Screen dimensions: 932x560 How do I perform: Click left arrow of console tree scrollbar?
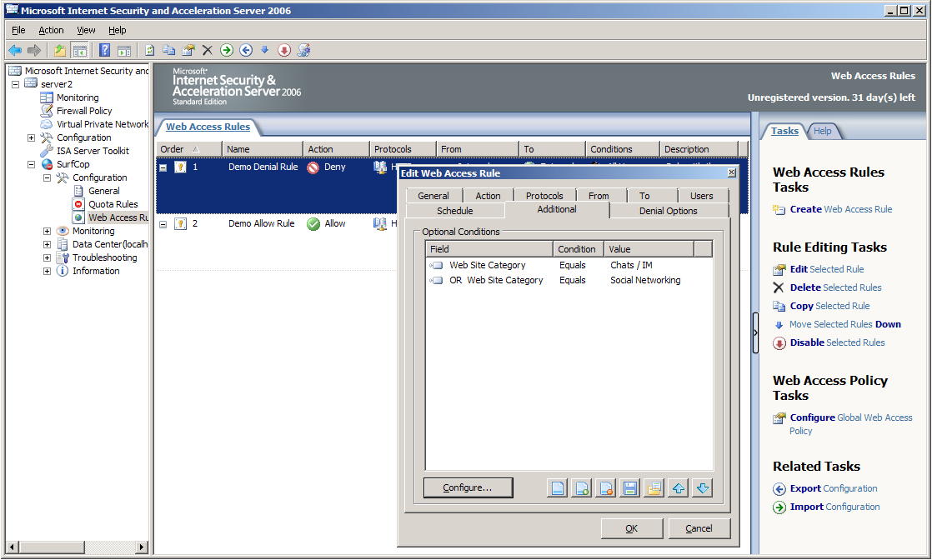click(12, 547)
